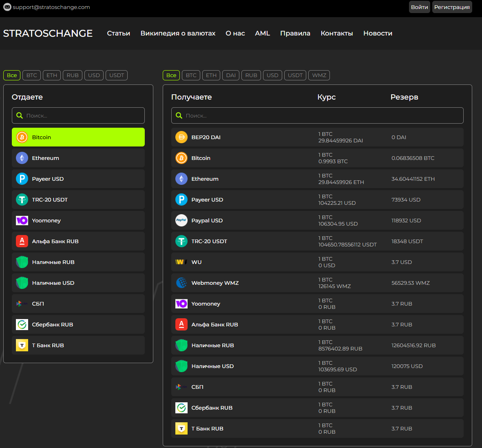Click the BEP20 DAI coin icon
Image resolution: width=482 pixels, height=448 pixels.
click(x=181, y=137)
